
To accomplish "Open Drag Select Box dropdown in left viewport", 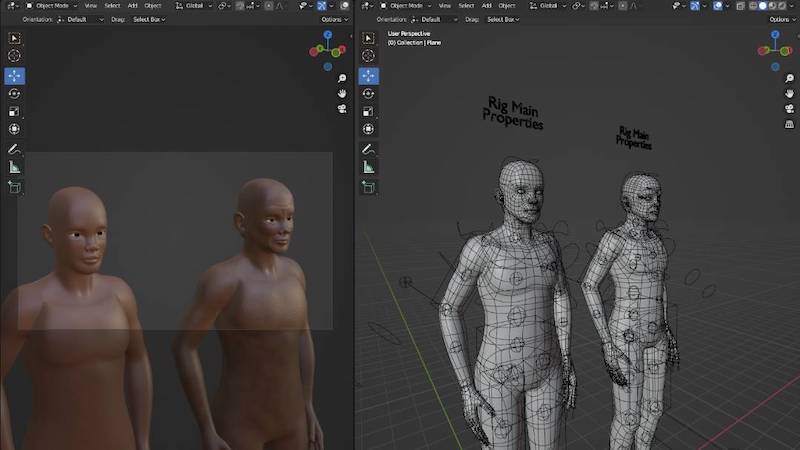I will [x=149, y=19].
